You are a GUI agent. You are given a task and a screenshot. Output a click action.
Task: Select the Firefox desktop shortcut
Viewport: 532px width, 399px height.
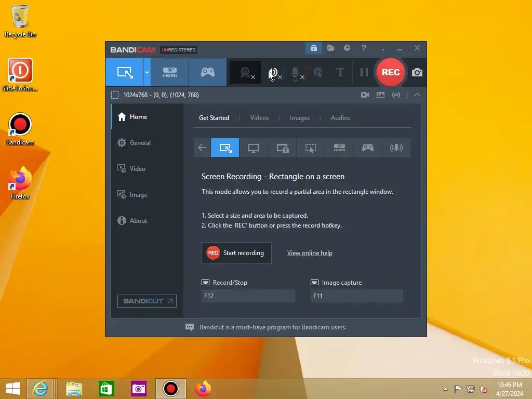click(20, 183)
